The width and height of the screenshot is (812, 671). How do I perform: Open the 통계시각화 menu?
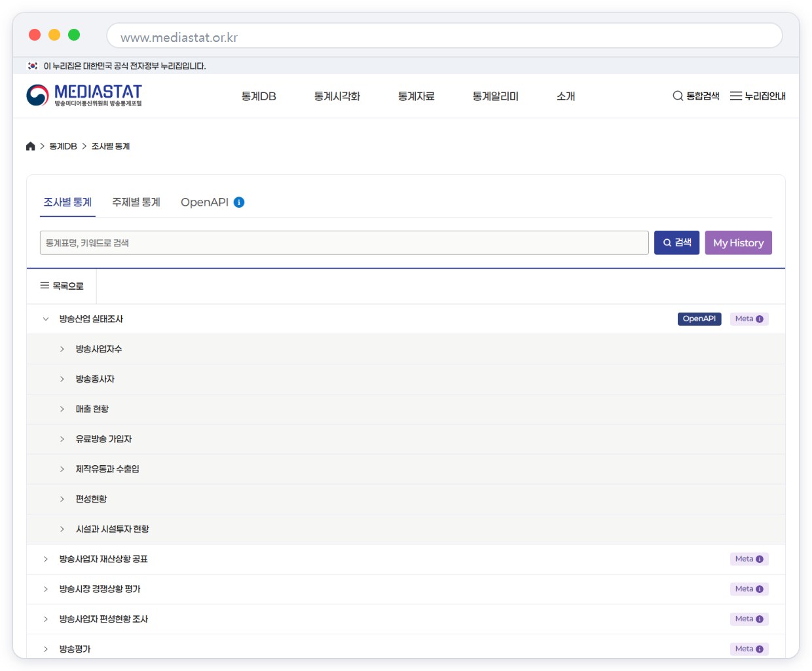[x=337, y=96]
